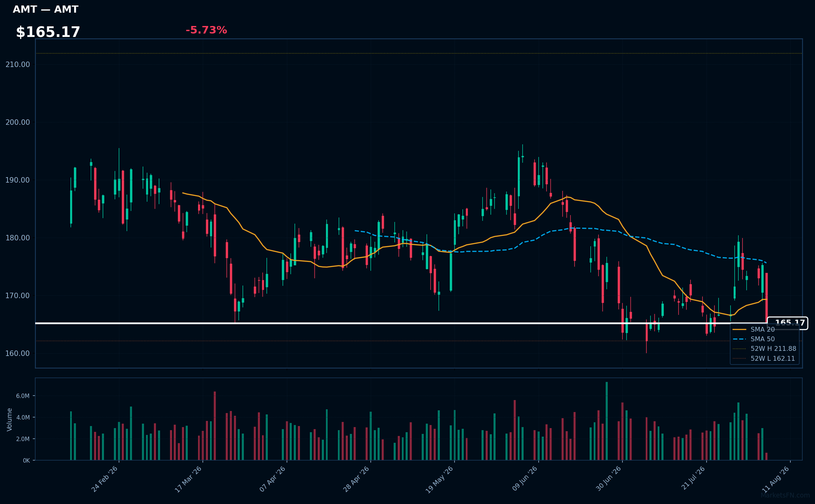Select the SMA 50 legend entry
The image size is (815, 504).
(x=762, y=339)
